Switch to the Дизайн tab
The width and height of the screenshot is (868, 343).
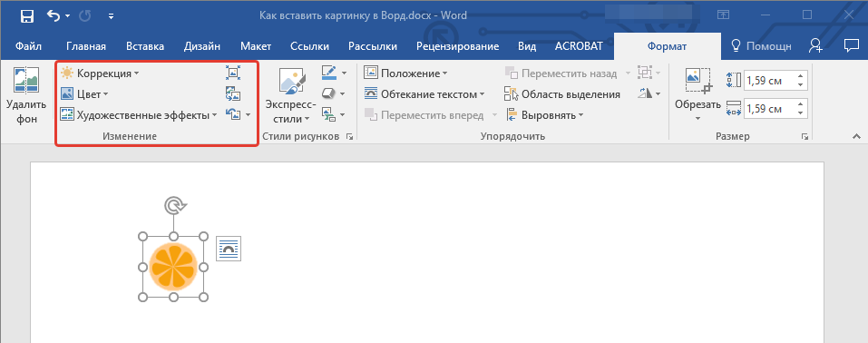[202, 46]
